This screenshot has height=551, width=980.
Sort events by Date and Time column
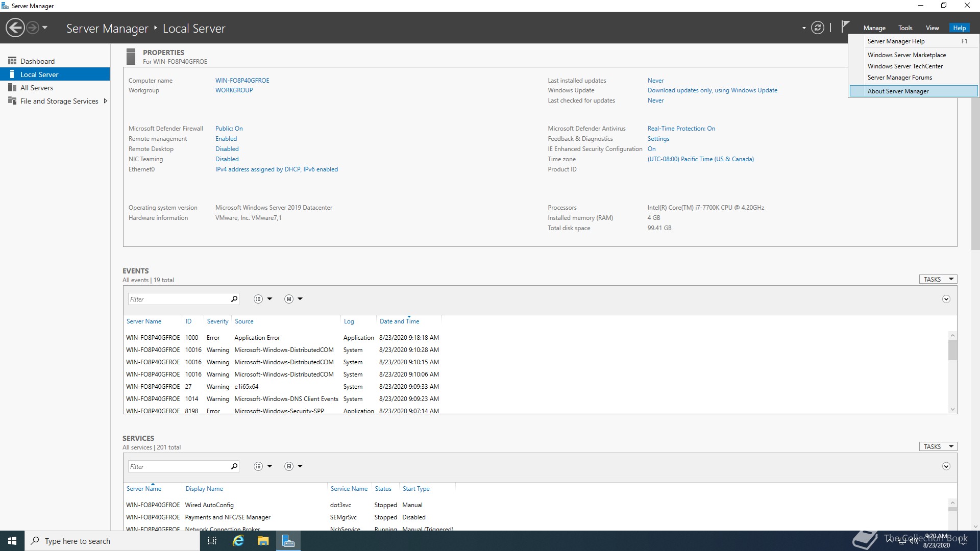(399, 321)
